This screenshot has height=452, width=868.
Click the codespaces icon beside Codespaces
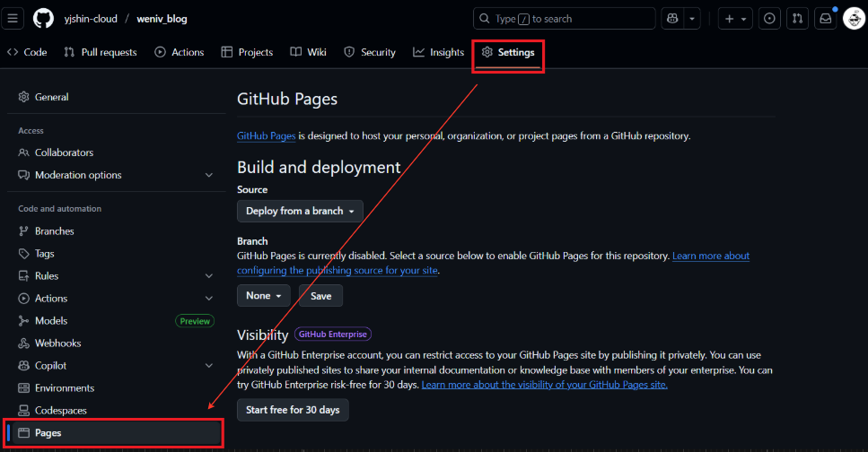pos(23,410)
